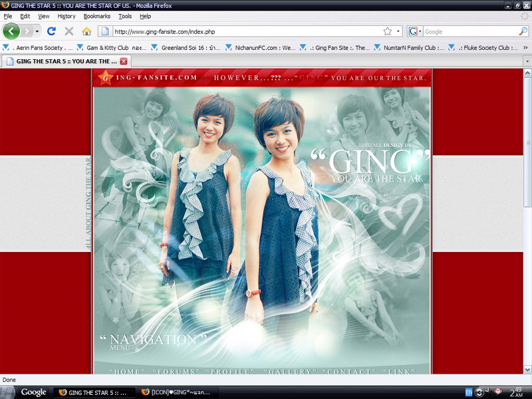532x399 pixels.
Task: Click the magnifier search icon
Action: pyautogui.click(x=523, y=31)
